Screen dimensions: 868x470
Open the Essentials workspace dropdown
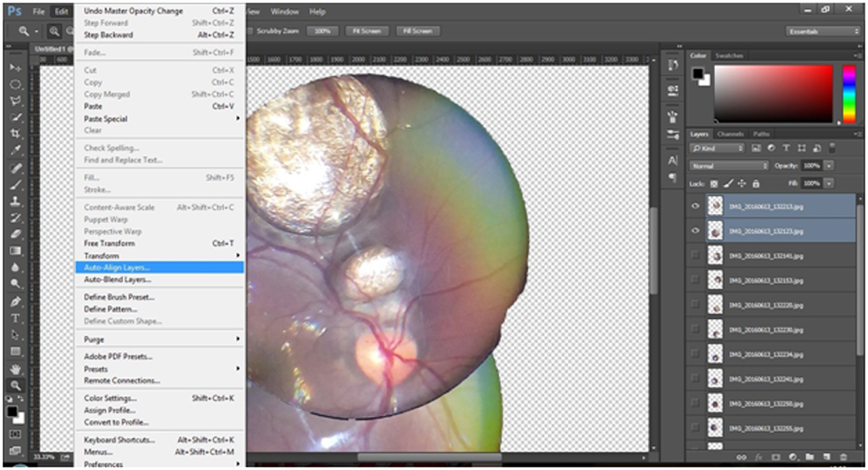click(823, 31)
